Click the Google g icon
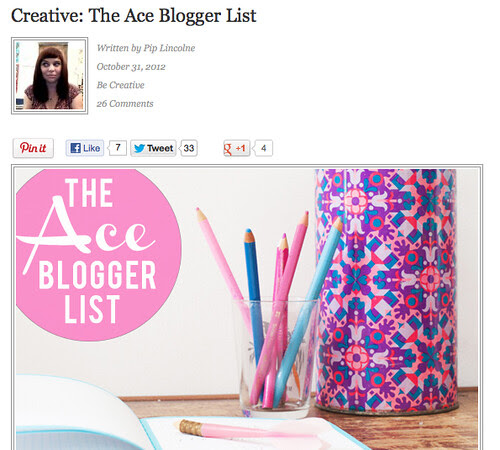Viewport: 500px width, 450px height. [228, 149]
